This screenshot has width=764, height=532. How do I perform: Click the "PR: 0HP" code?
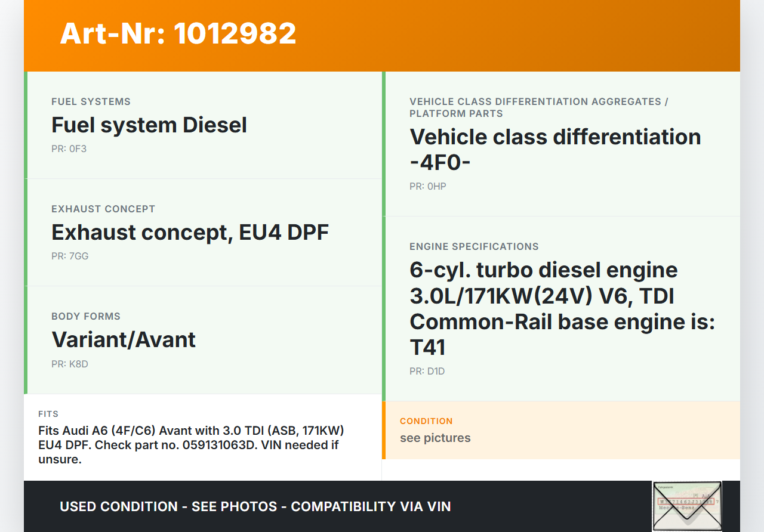tap(428, 186)
